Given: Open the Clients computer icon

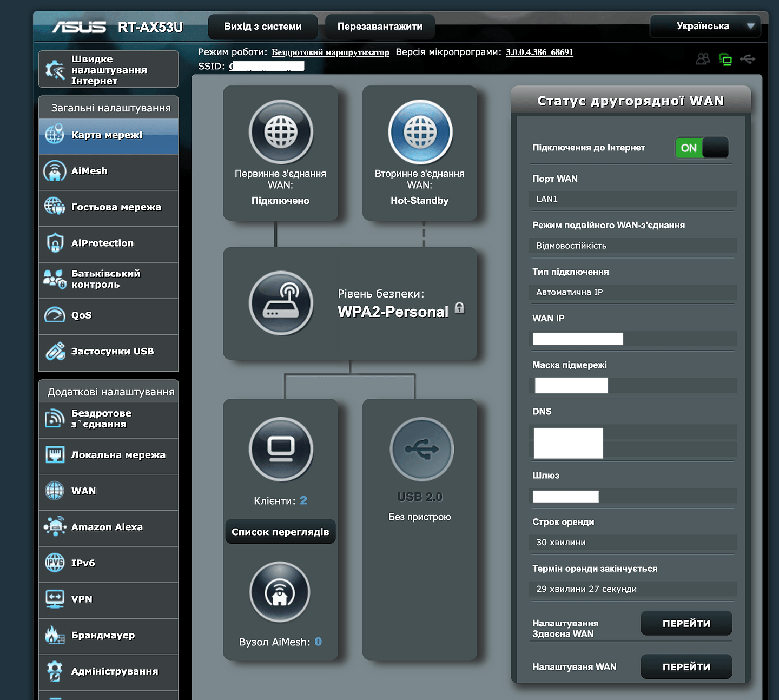Looking at the screenshot, I should pyautogui.click(x=281, y=449).
